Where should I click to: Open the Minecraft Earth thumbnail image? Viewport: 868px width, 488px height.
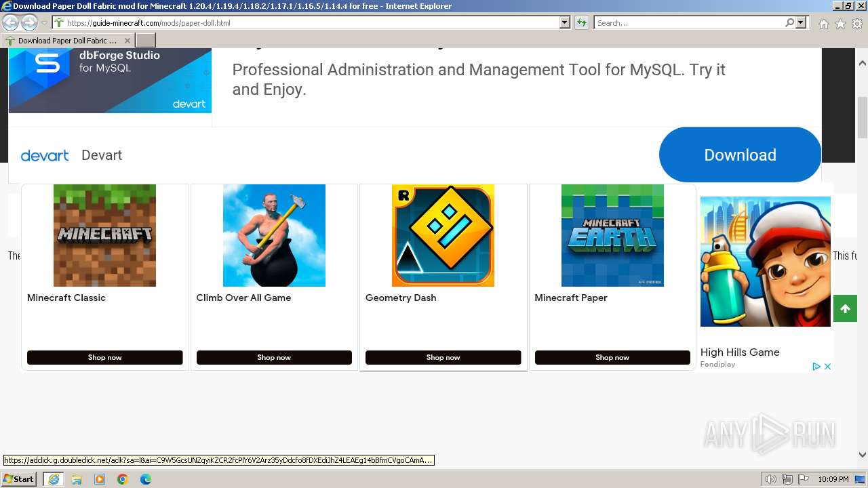click(x=612, y=235)
